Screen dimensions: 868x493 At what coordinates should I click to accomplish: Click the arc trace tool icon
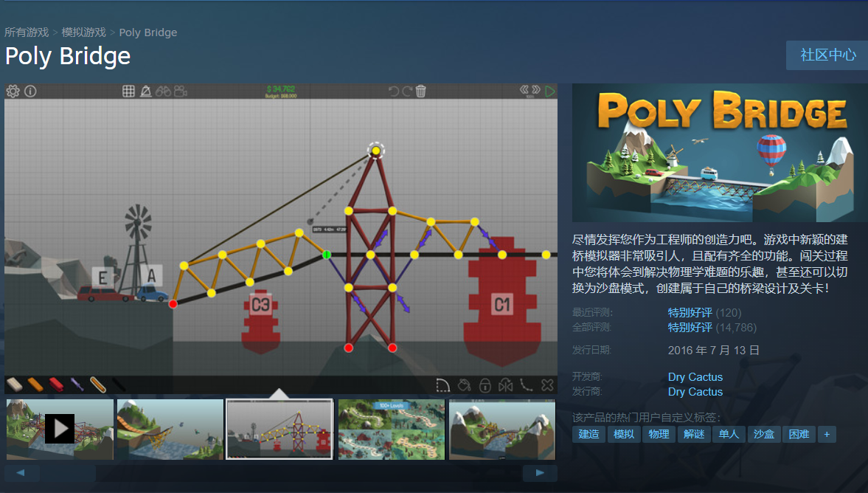[x=443, y=385]
